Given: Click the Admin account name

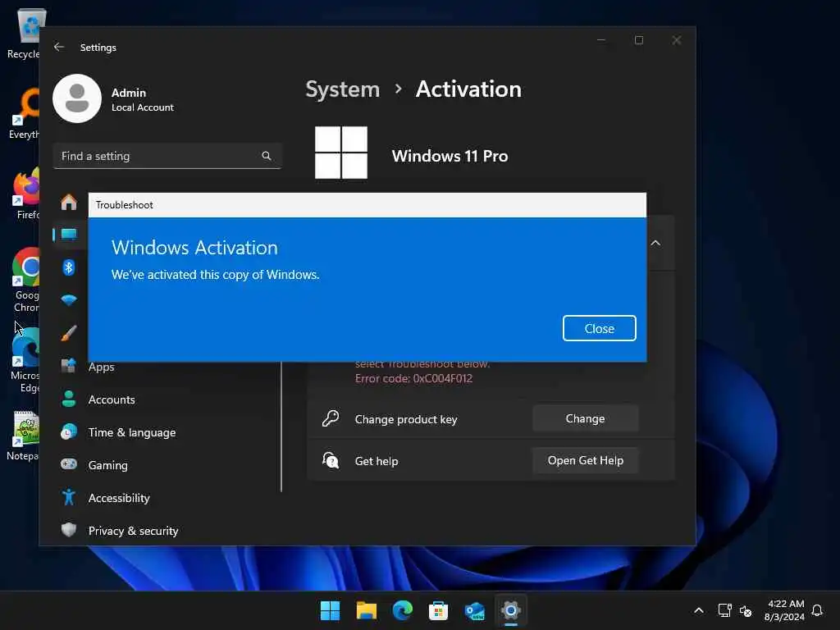Looking at the screenshot, I should point(129,93).
